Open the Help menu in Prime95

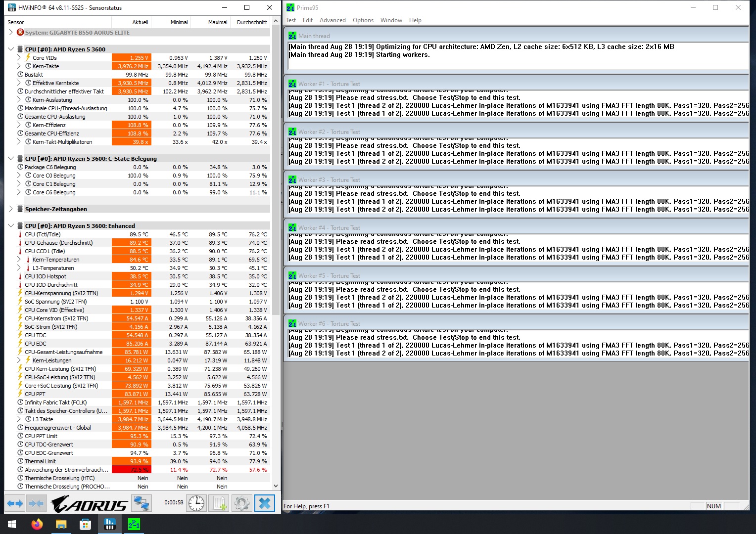(415, 20)
